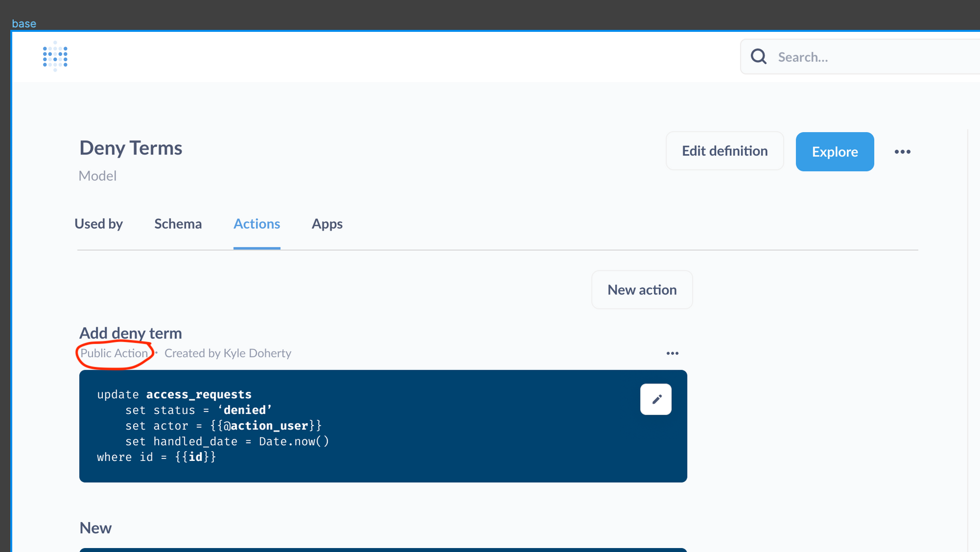Click the Deny Terms model title
The width and height of the screenshot is (980, 552).
tap(130, 147)
